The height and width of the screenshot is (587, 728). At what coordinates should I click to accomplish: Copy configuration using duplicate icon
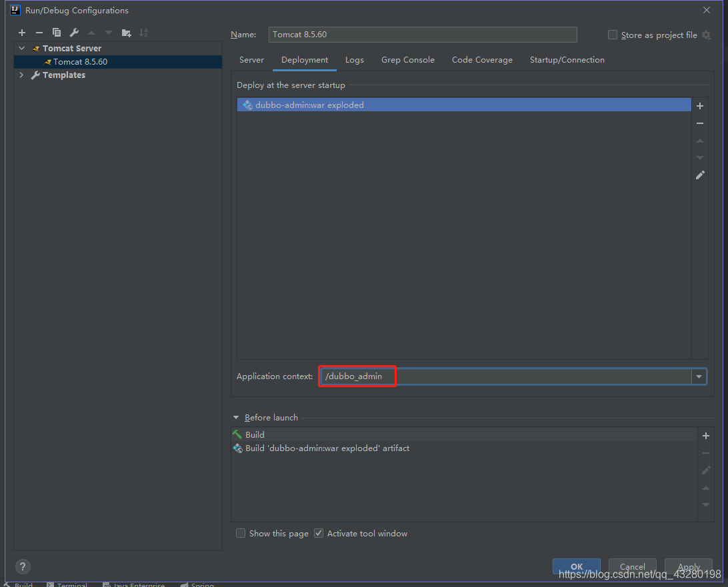57,33
